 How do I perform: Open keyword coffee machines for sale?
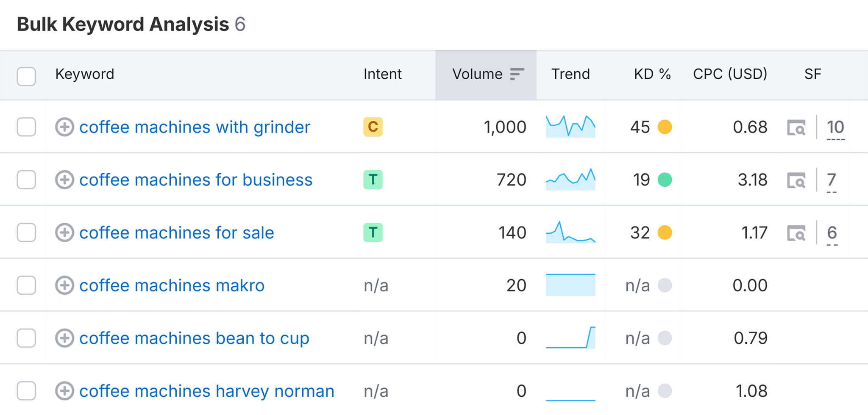tap(177, 232)
